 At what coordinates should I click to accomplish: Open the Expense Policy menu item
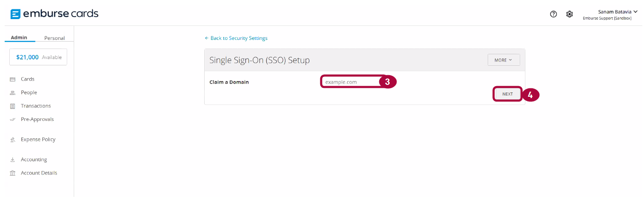[x=38, y=140]
